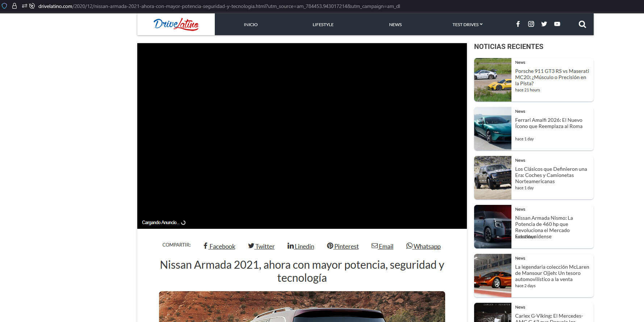Click the pickup truck thumbnail image

tap(493, 178)
